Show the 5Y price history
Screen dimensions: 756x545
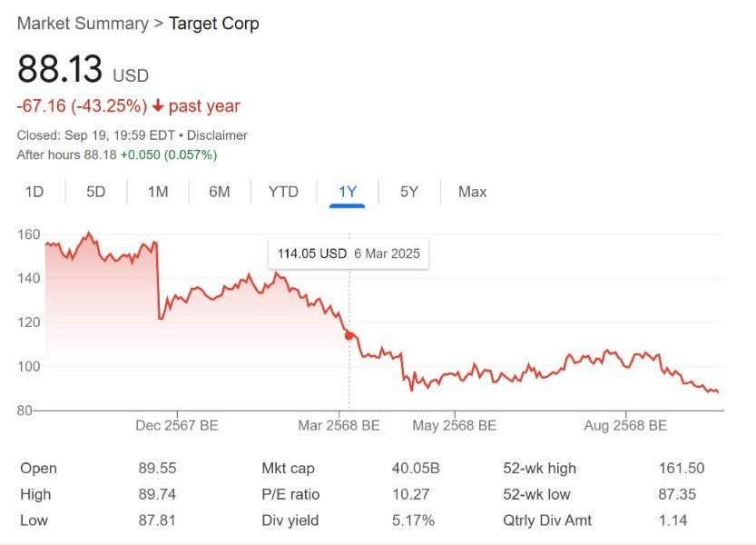tap(409, 192)
